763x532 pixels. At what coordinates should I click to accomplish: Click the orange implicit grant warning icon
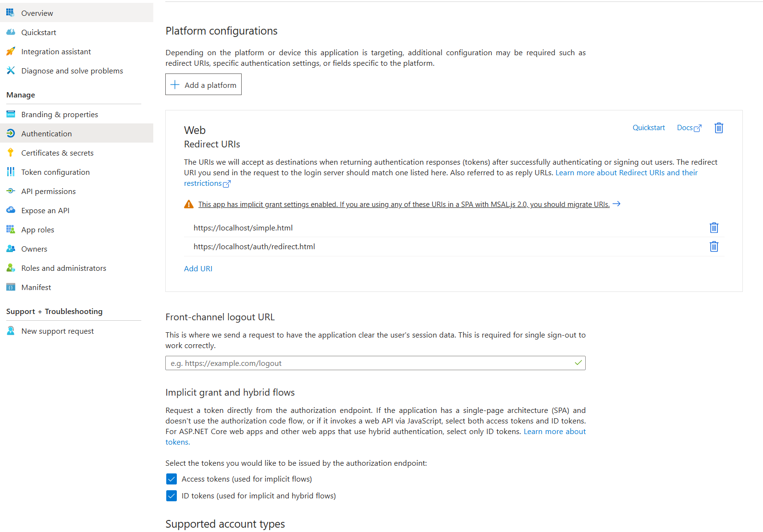point(189,204)
